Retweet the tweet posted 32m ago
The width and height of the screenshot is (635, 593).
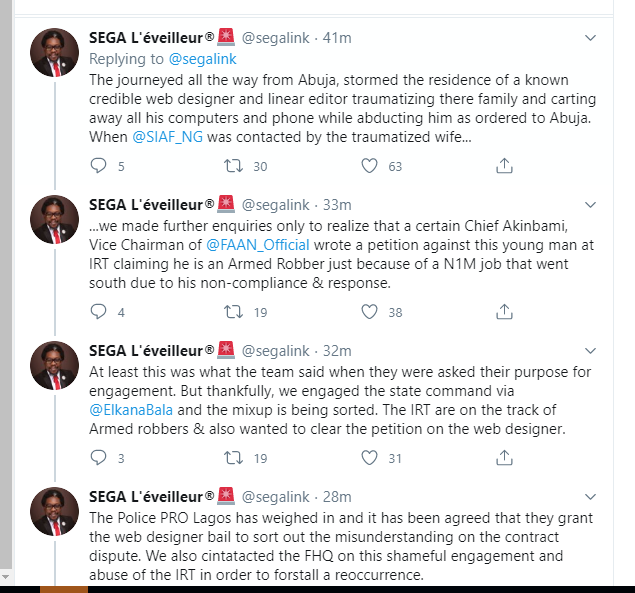234,458
